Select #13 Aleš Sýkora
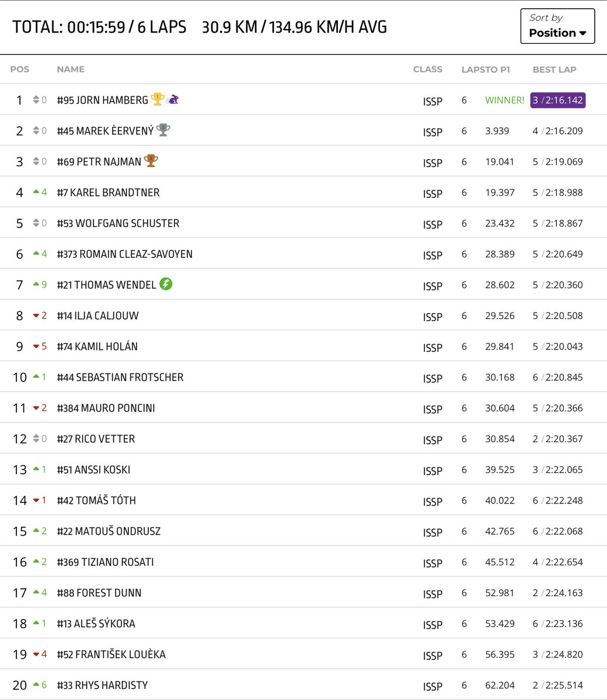The image size is (607, 700). click(96, 624)
